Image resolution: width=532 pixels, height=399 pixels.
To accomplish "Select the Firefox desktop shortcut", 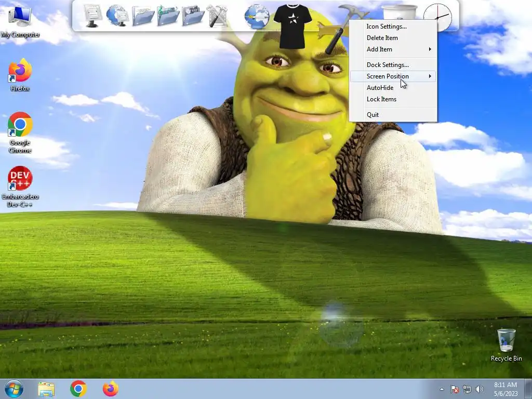I will click(20, 75).
